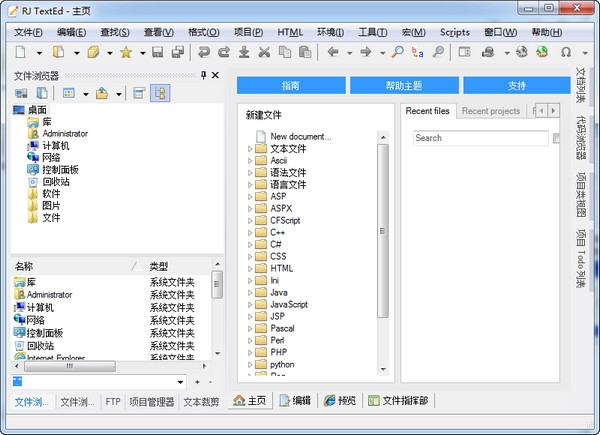
Task: Toggle the checkbox beside the Search field
Action: (x=556, y=138)
